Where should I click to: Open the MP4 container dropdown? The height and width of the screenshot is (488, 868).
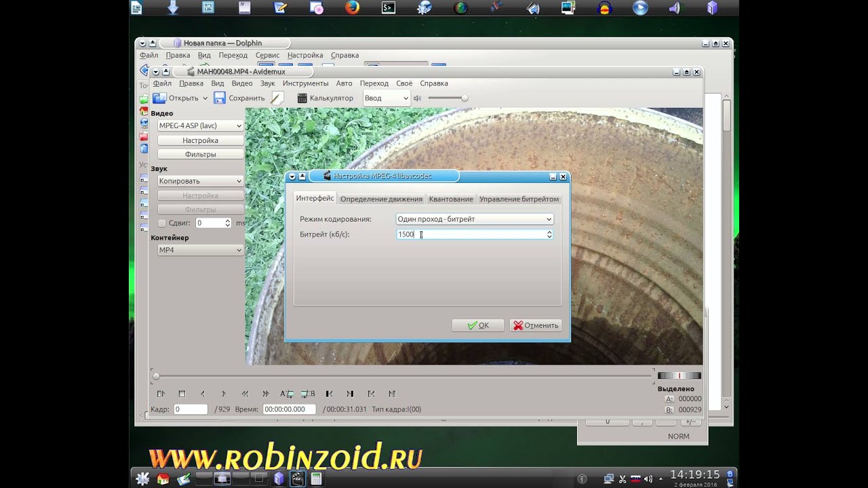(x=200, y=250)
